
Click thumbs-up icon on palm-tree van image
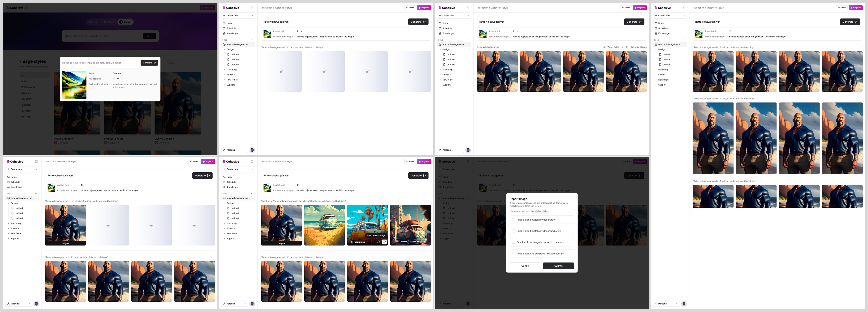click(378, 242)
